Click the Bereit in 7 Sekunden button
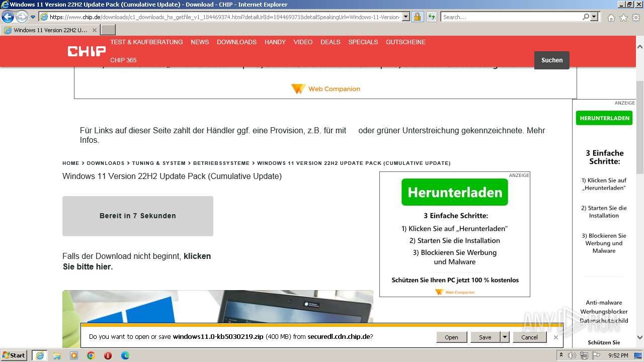This screenshot has height=362, width=644. (x=138, y=216)
